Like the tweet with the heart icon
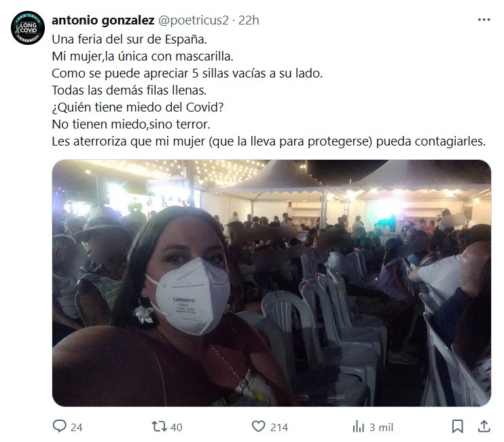This screenshot has width=504, height=442. point(258,426)
